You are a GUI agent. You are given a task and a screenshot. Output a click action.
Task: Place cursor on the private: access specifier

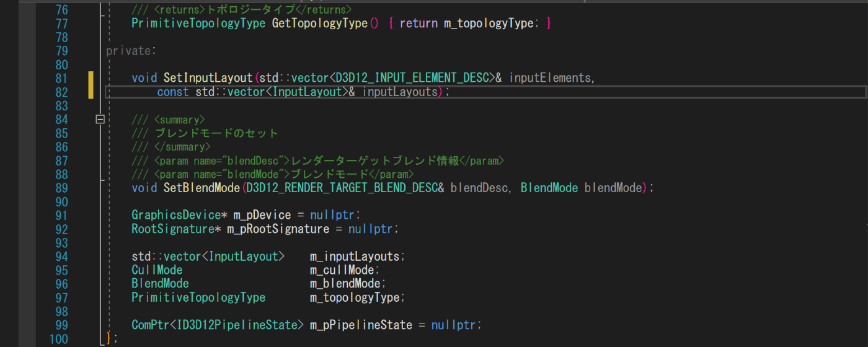click(x=131, y=51)
